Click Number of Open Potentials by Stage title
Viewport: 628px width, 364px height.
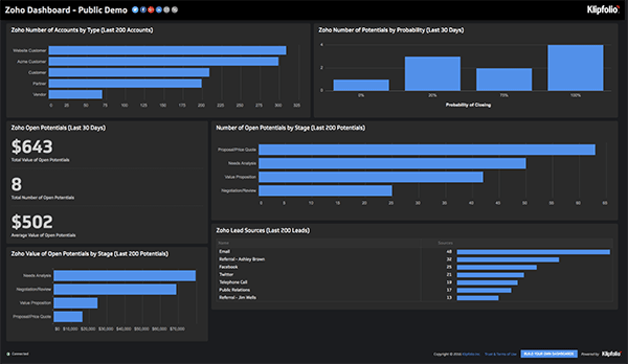coord(291,128)
